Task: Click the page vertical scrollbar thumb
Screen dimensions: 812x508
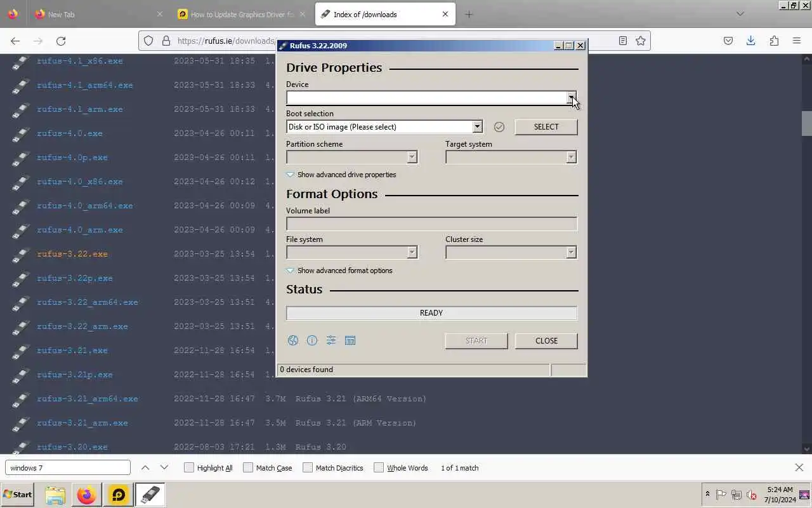Action: (x=806, y=123)
